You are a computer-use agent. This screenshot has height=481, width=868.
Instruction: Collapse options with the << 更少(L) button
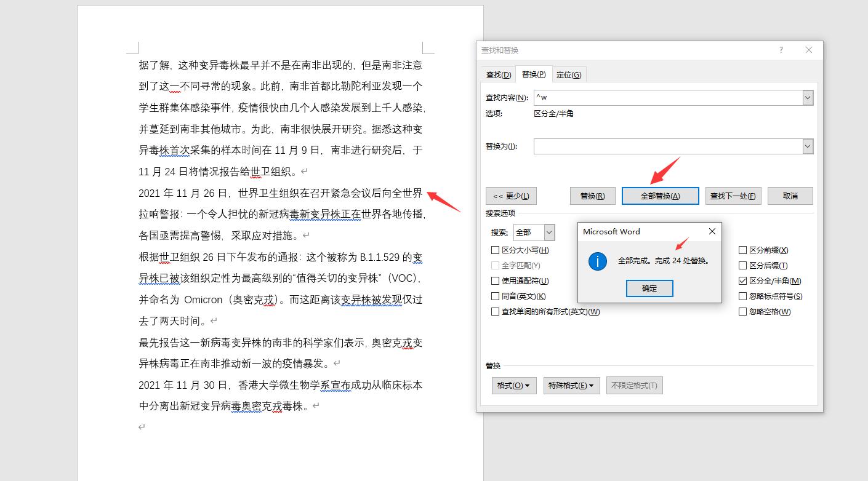[510, 195]
